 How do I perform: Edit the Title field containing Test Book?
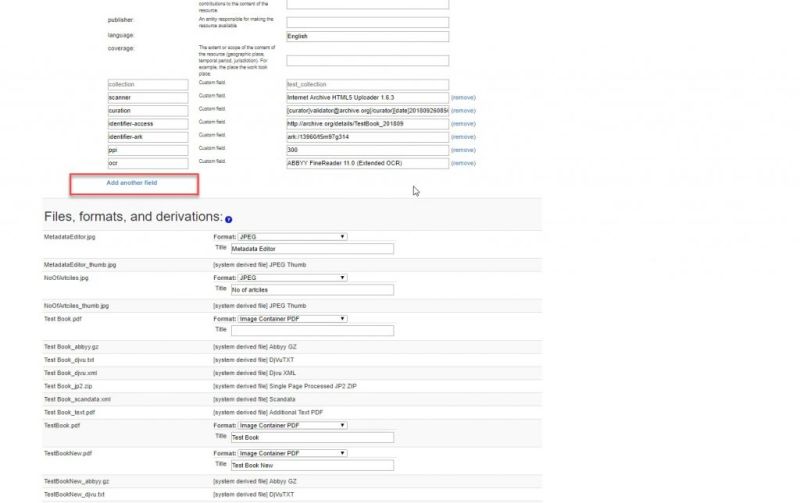(x=312, y=438)
